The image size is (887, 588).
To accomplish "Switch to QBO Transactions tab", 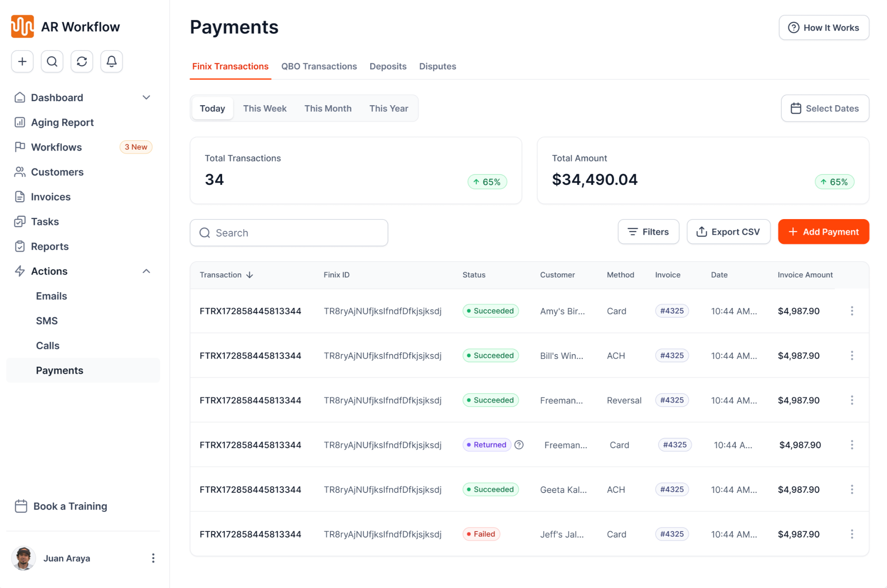I will [319, 66].
